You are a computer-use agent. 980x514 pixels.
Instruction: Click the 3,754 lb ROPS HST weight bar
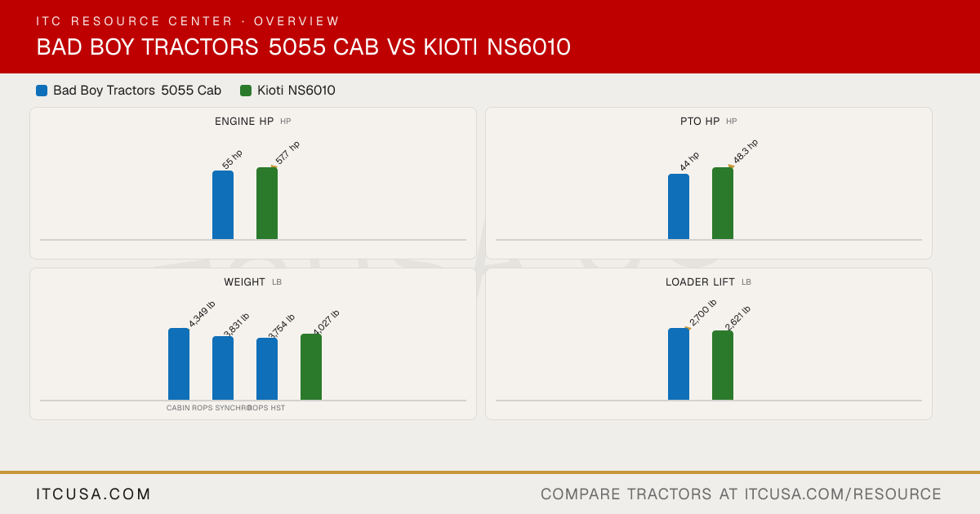coord(267,369)
